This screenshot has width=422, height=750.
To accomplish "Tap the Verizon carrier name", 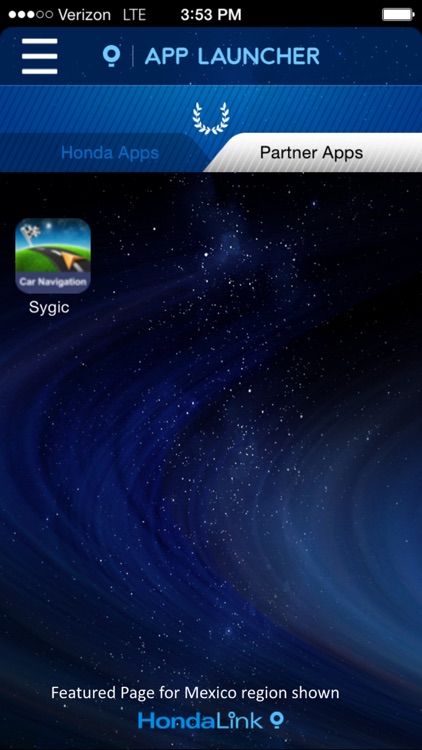I will click(86, 15).
